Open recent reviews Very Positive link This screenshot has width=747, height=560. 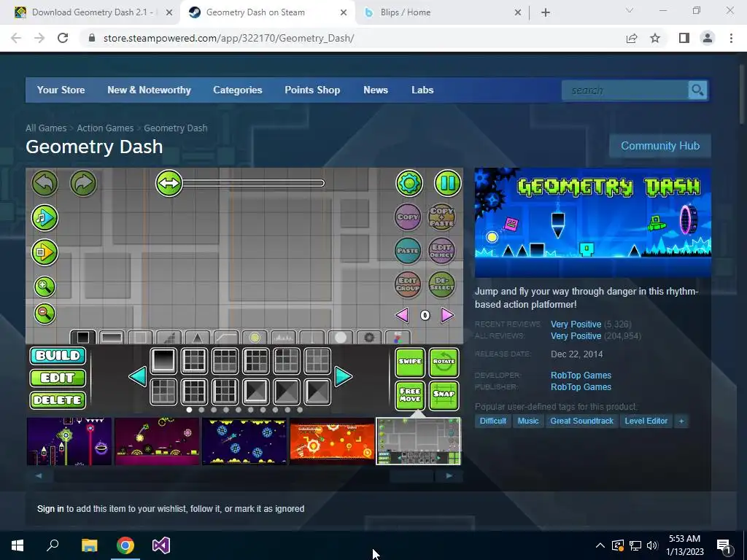click(x=576, y=324)
